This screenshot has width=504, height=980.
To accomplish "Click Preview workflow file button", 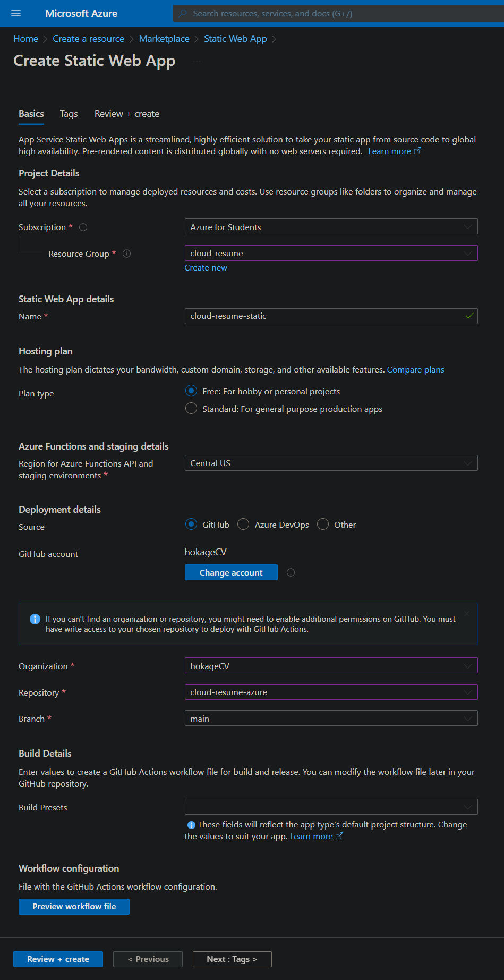I will point(74,907).
